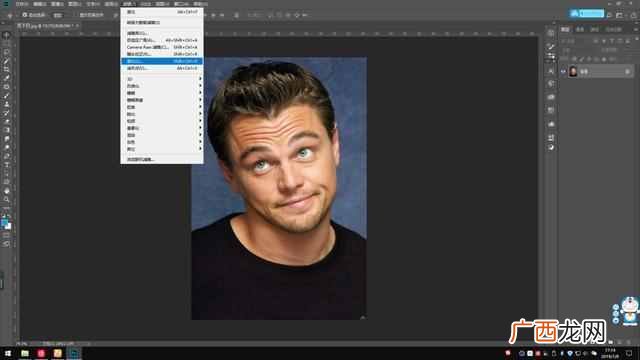Image resolution: width=640 pixels, height=360 pixels.
Task: Expand the Sharpen filter submenu
Action: coord(162,114)
